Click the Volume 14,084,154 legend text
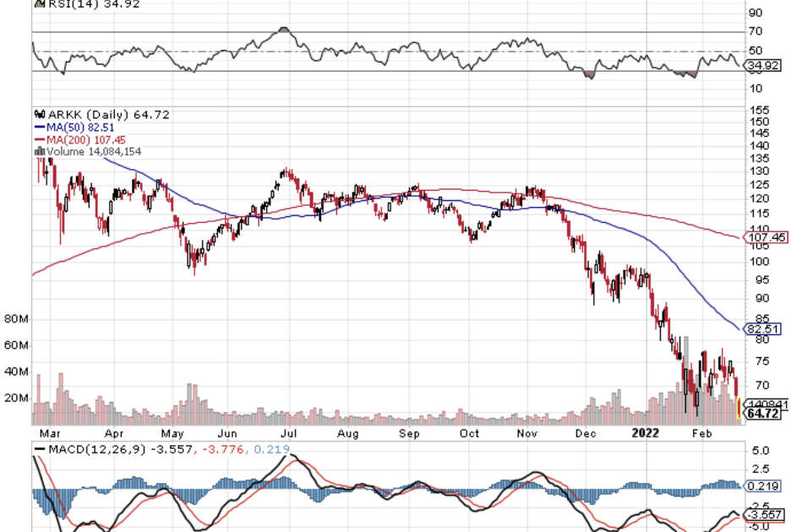 pos(93,152)
